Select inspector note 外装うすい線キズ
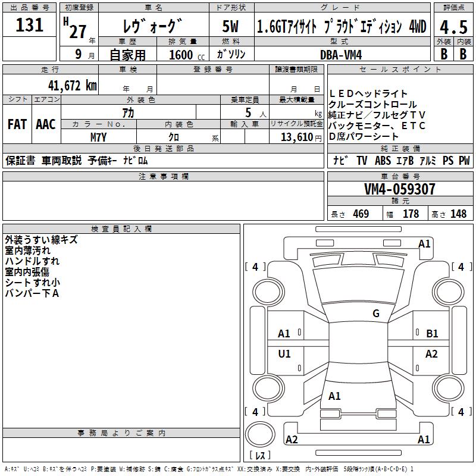Image resolution: width=476 pixels, height=476 pixels. (x=41, y=240)
